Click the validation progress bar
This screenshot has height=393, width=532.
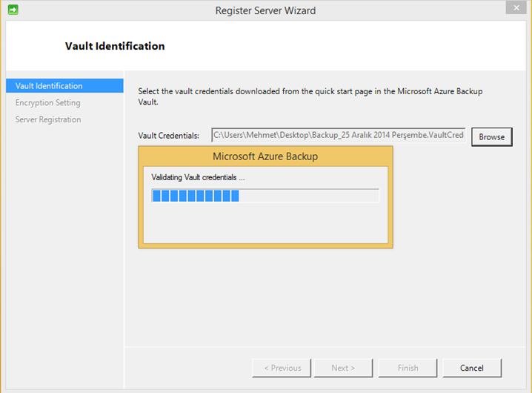pos(265,196)
